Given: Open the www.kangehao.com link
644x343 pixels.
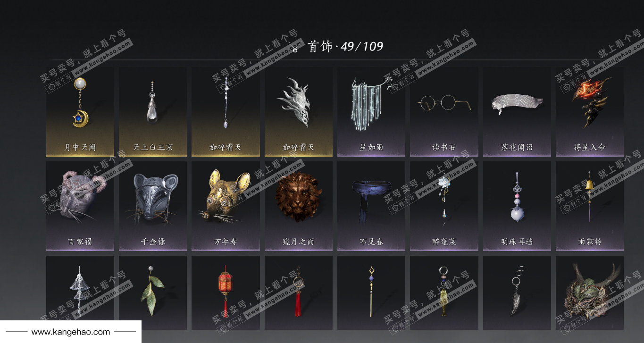Looking at the screenshot, I should pos(71,332).
